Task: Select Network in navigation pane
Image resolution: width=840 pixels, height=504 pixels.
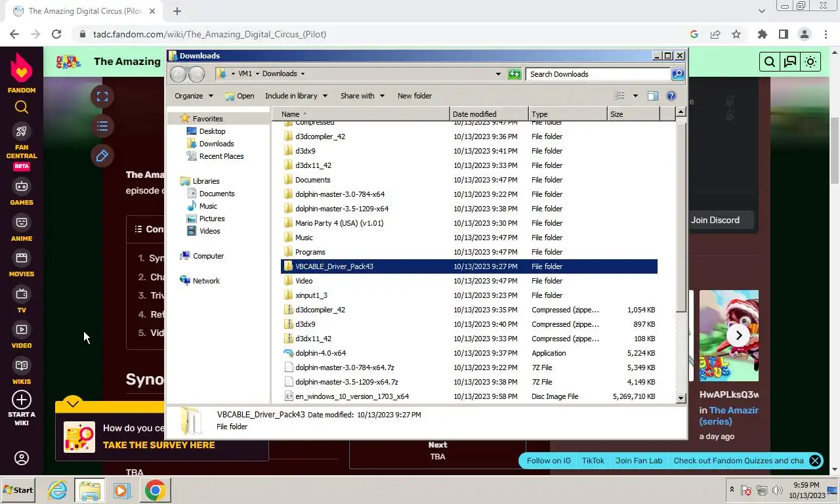Action: pyautogui.click(x=206, y=281)
